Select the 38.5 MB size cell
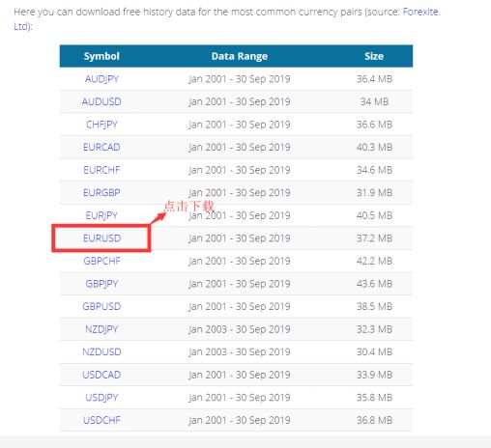 tap(374, 306)
